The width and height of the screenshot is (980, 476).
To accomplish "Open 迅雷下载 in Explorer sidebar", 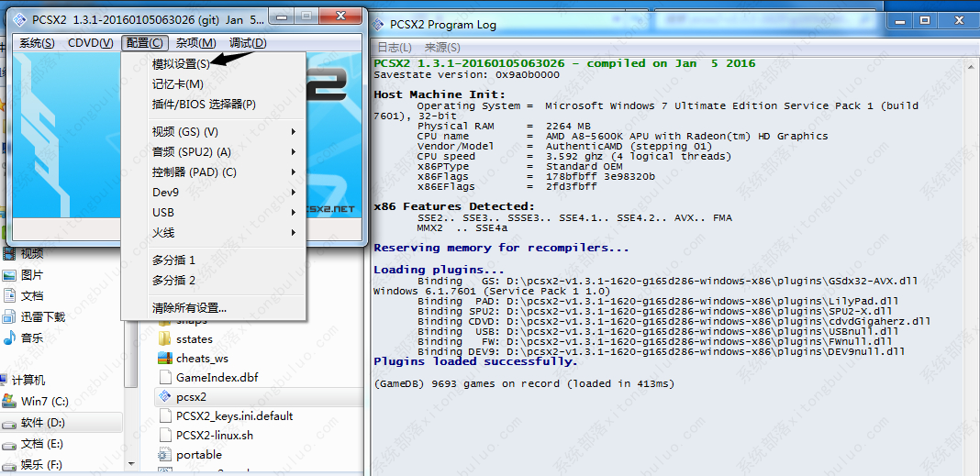I will (43, 316).
